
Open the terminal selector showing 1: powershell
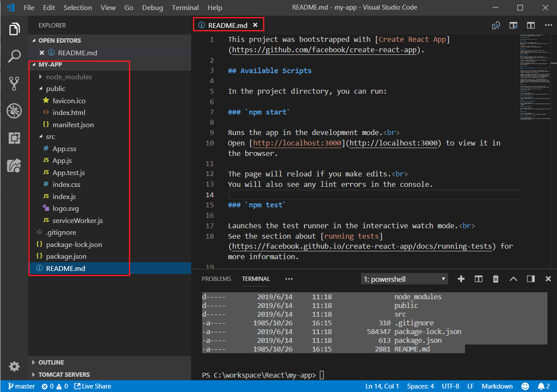[404, 279]
